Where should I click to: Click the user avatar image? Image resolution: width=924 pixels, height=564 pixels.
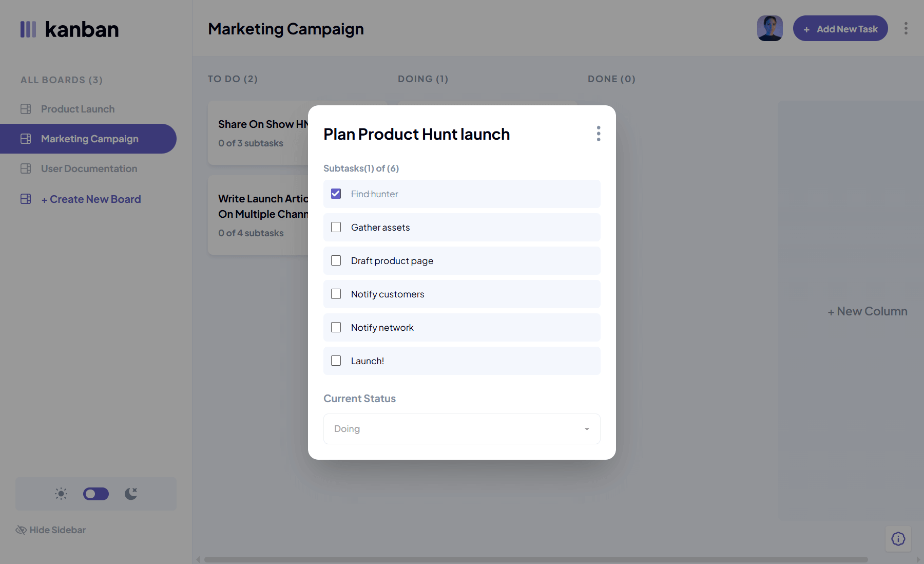pyautogui.click(x=769, y=28)
